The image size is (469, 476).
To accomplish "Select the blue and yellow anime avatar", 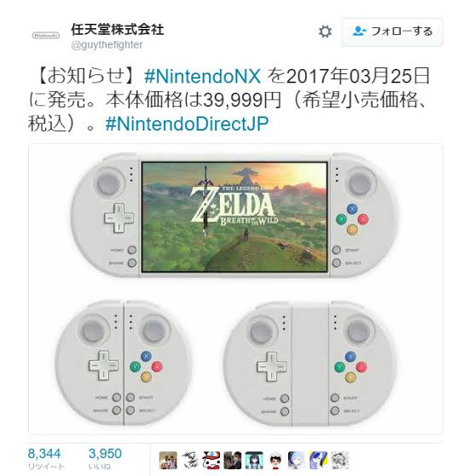I will click(x=319, y=460).
